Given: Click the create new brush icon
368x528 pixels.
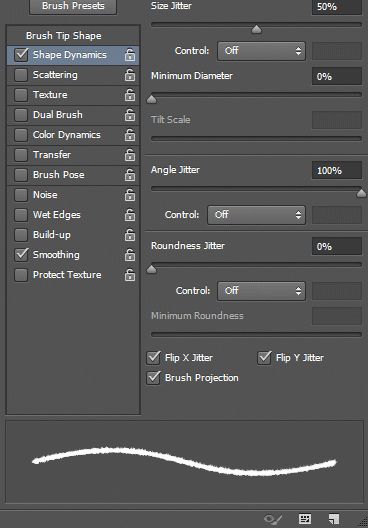Looking at the screenshot, I should point(334,519).
